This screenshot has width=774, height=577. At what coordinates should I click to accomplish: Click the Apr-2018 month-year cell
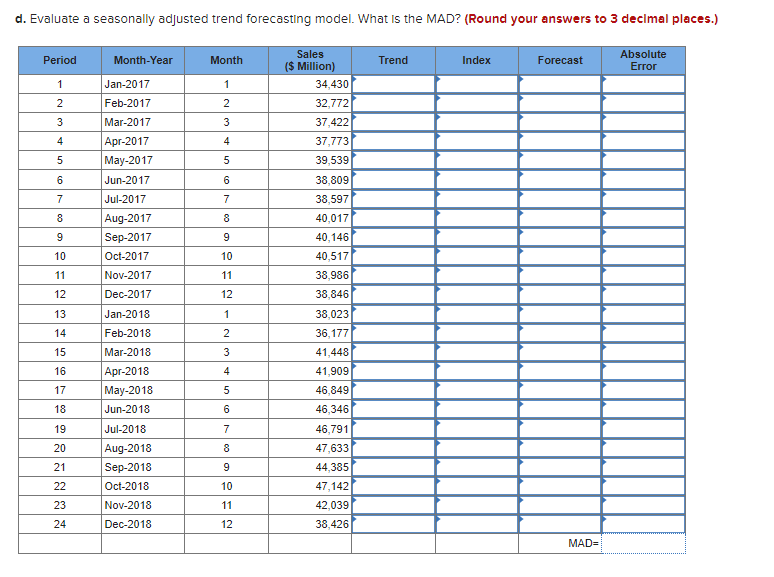[x=143, y=371]
